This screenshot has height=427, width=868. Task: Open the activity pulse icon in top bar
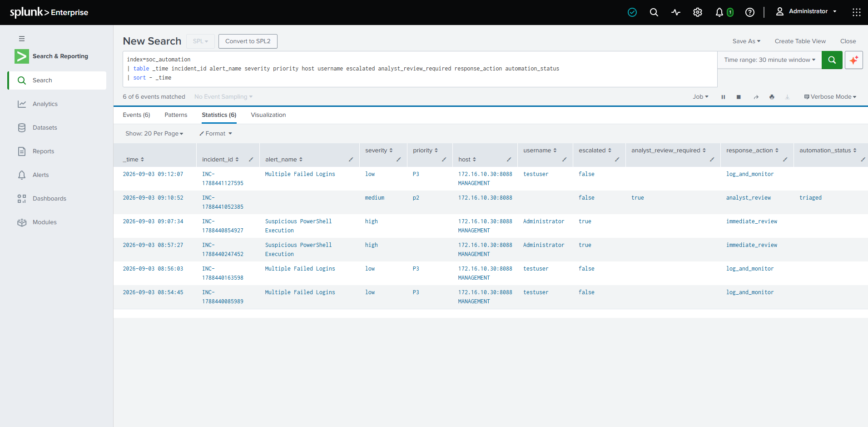pyautogui.click(x=676, y=12)
